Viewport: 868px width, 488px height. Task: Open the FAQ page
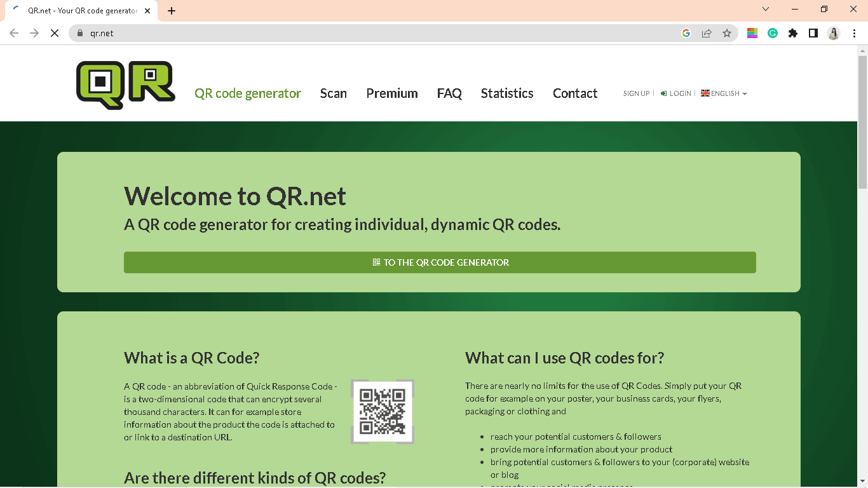(449, 93)
